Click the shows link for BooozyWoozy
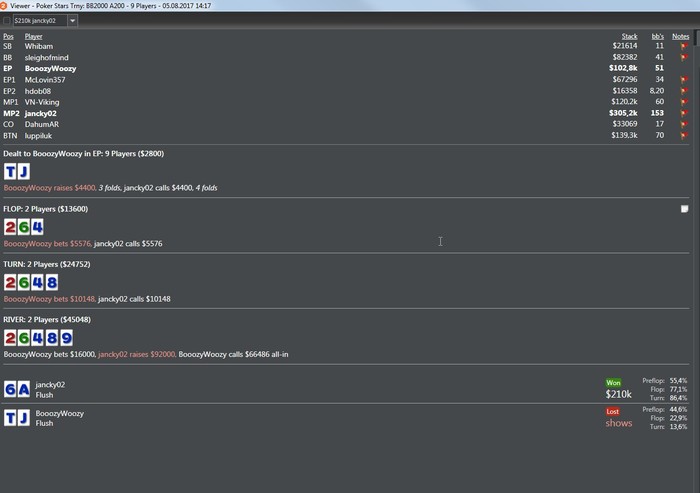Image resolution: width=700 pixels, height=493 pixels. pyautogui.click(x=619, y=423)
